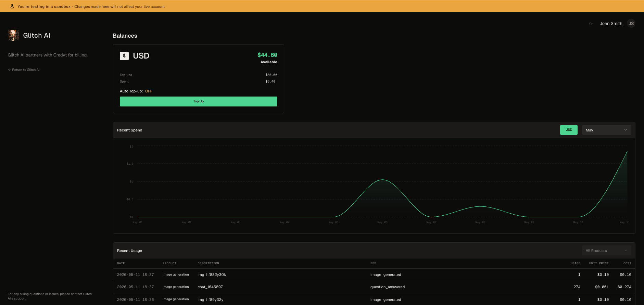Image resolution: width=644 pixels, height=305 pixels.
Task: Click the $1.5 chart y-axis label
Action: coord(130,164)
